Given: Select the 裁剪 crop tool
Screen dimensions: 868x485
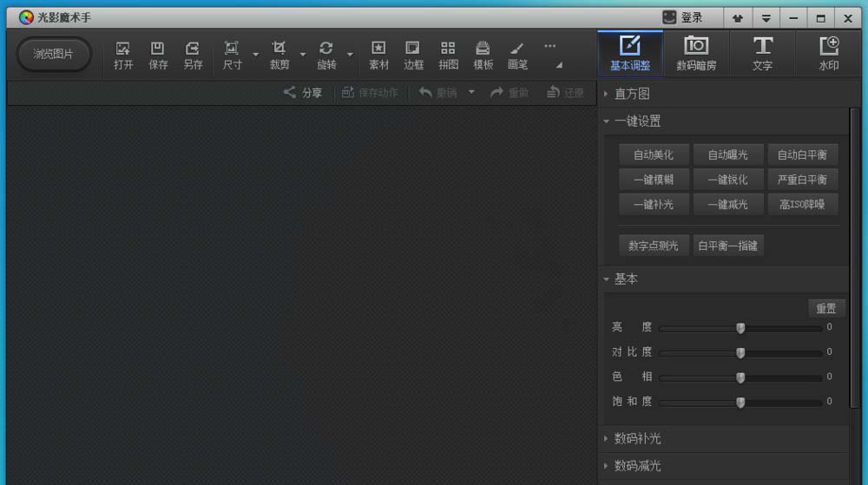Looking at the screenshot, I should coord(279,55).
